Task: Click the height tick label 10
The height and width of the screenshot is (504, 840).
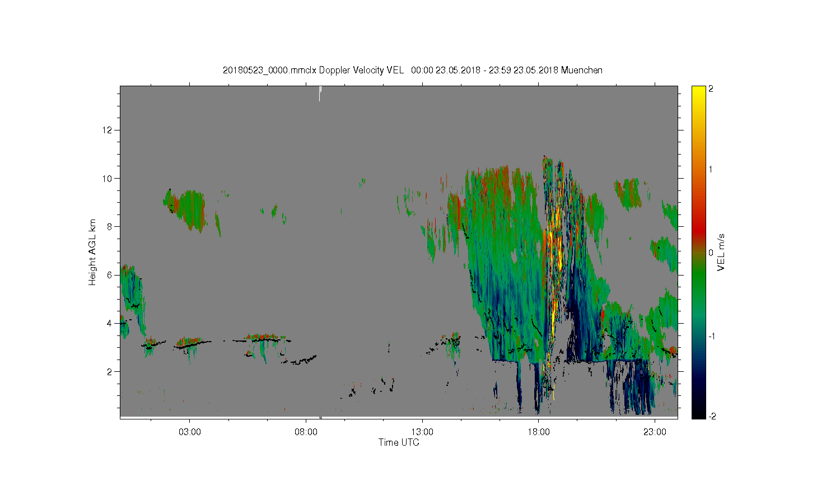Action: pos(108,179)
